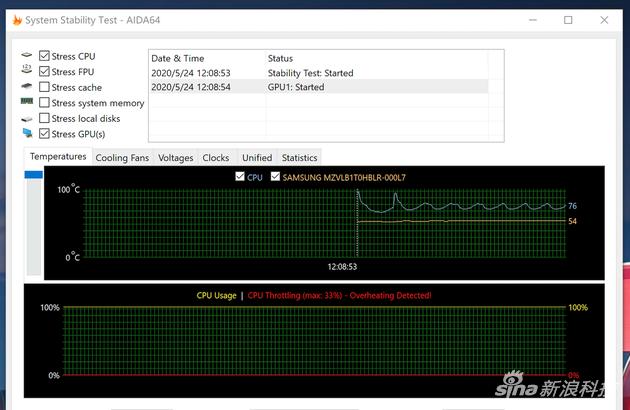
Task: Switch to the Clocks tab
Action: coord(216,158)
